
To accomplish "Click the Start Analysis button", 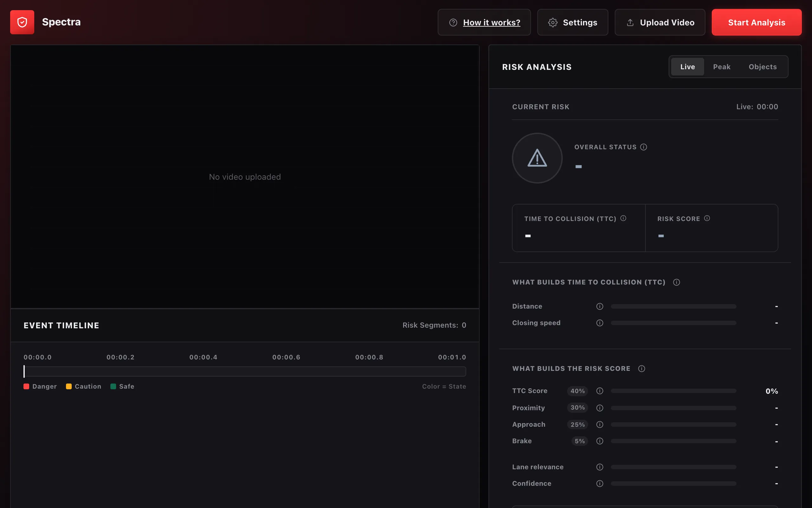I will click(x=756, y=22).
